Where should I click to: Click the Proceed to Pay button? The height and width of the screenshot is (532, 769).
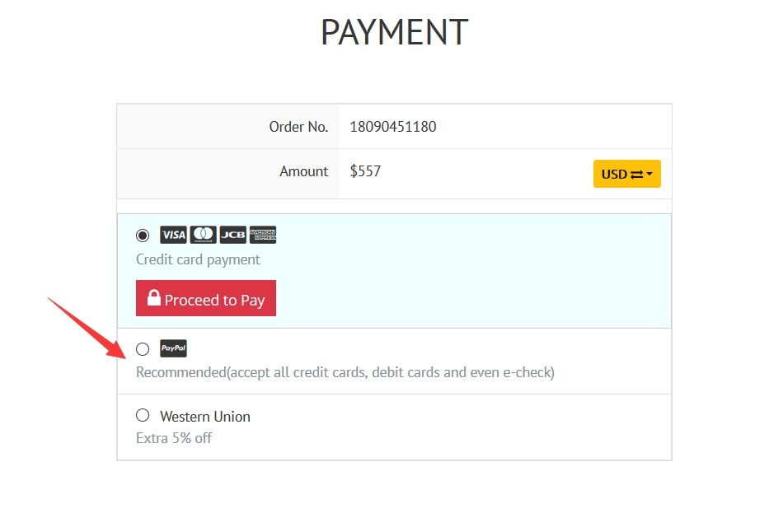206,298
